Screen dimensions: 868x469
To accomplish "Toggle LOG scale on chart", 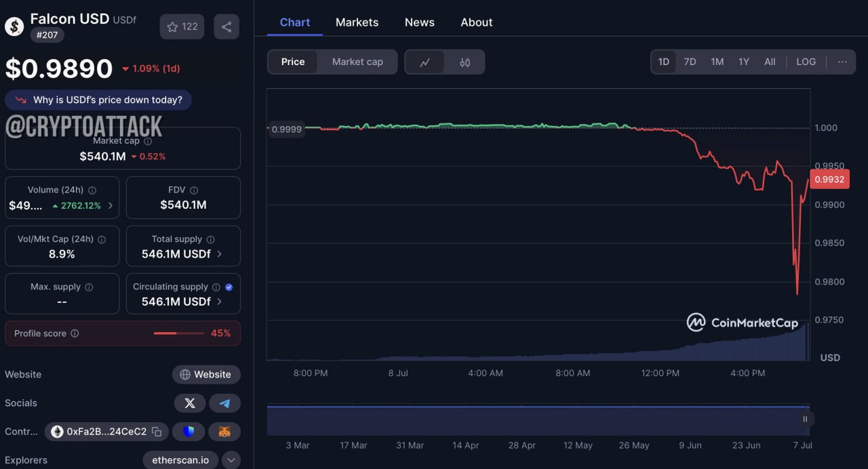I will click(806, 62).
